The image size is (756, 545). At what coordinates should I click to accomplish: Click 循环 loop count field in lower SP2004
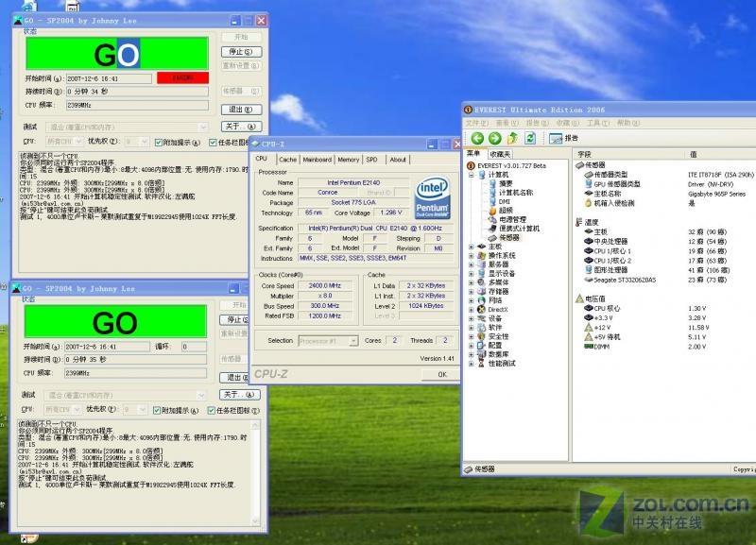[194, 347]
